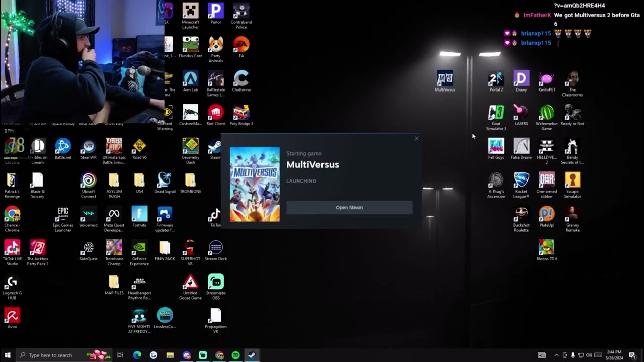644x362 pixels.
Task: Select the Party Animals icon
Action: (x=216, y=50)
